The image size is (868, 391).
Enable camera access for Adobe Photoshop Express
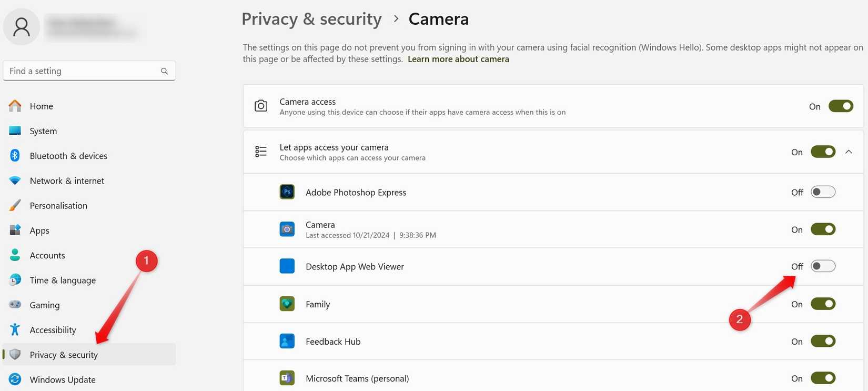click(x=823, y=192)
